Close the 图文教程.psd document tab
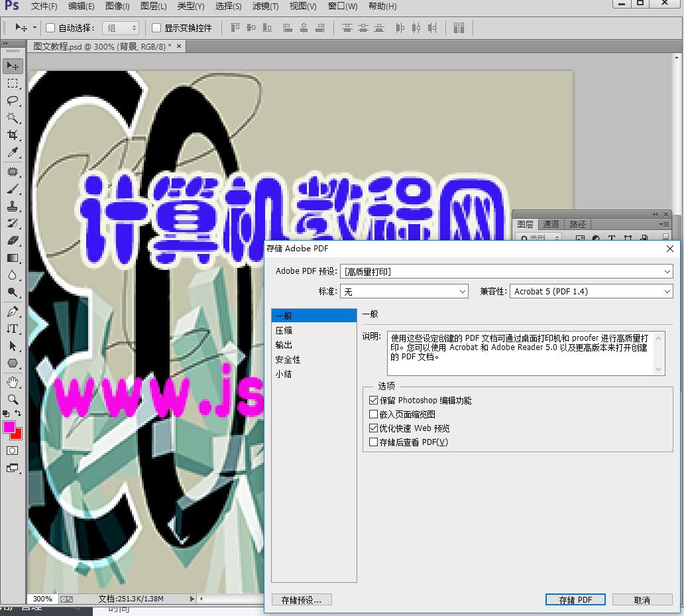Screen dimensions: 684x616 [179, 46]
